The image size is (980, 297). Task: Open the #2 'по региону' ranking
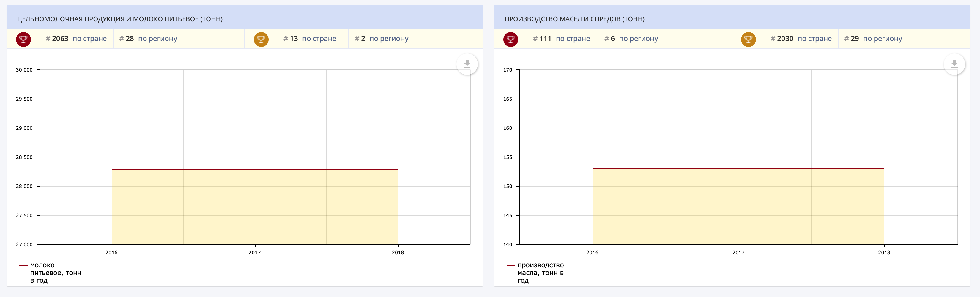[x=381, y=39]
